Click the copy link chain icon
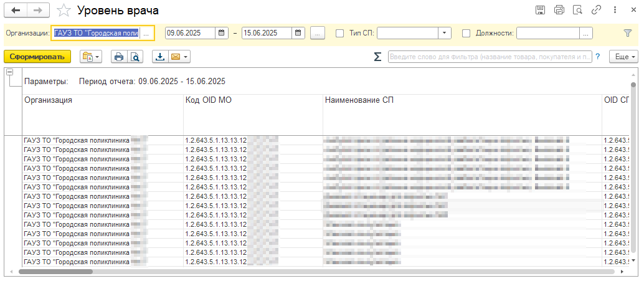Viewport: 644px width, 281px height. [596, 10]
